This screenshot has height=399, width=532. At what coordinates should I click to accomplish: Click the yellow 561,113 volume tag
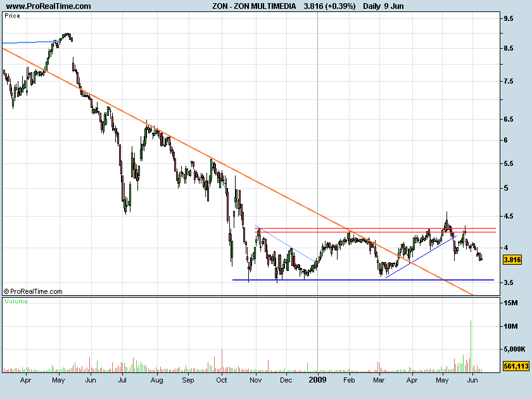coord(516,366)
